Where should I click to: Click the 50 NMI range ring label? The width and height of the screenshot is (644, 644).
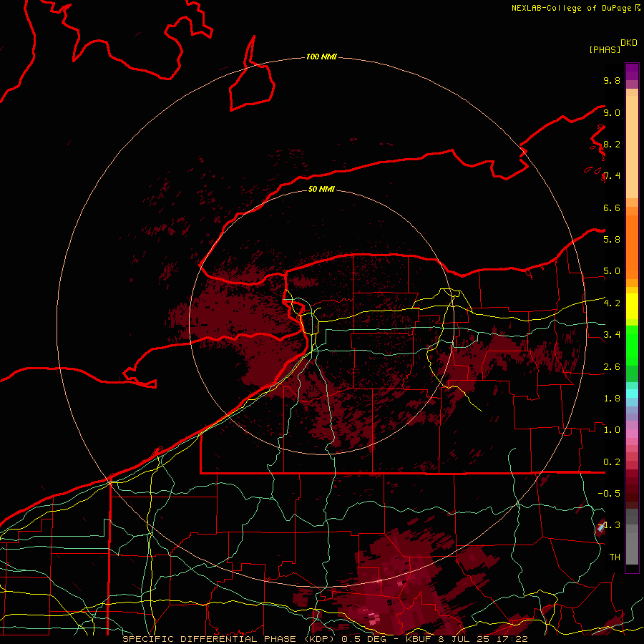coord(321,189)
